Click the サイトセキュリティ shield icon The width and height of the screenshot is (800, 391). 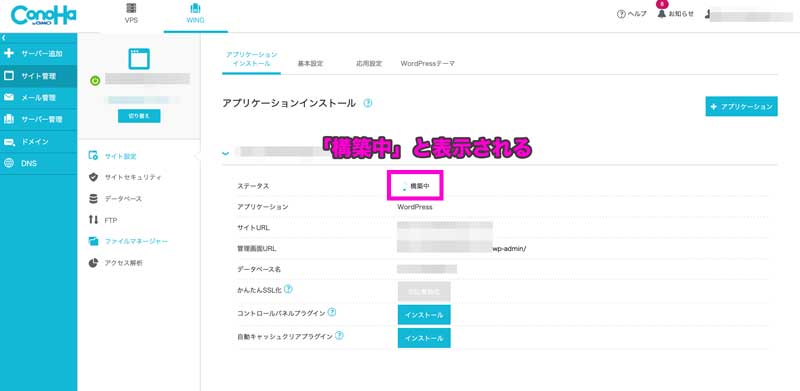[x=93, y=177]
